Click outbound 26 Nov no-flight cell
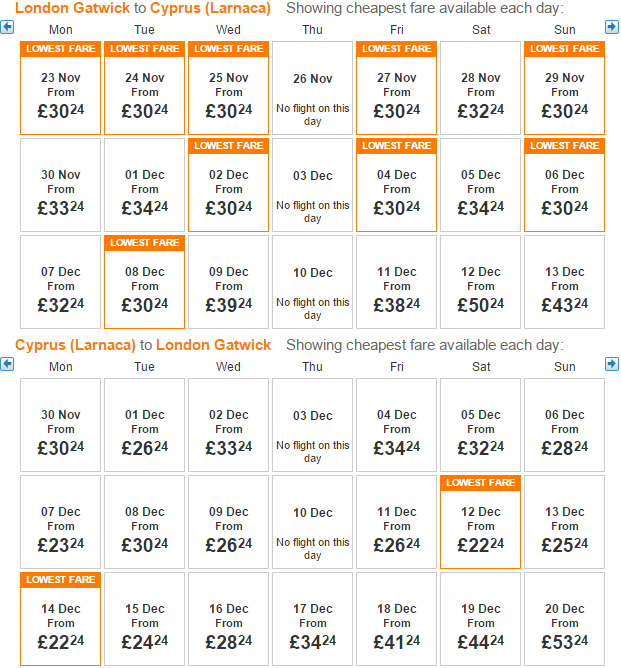The image size is (621, 668). coord(312,88)
